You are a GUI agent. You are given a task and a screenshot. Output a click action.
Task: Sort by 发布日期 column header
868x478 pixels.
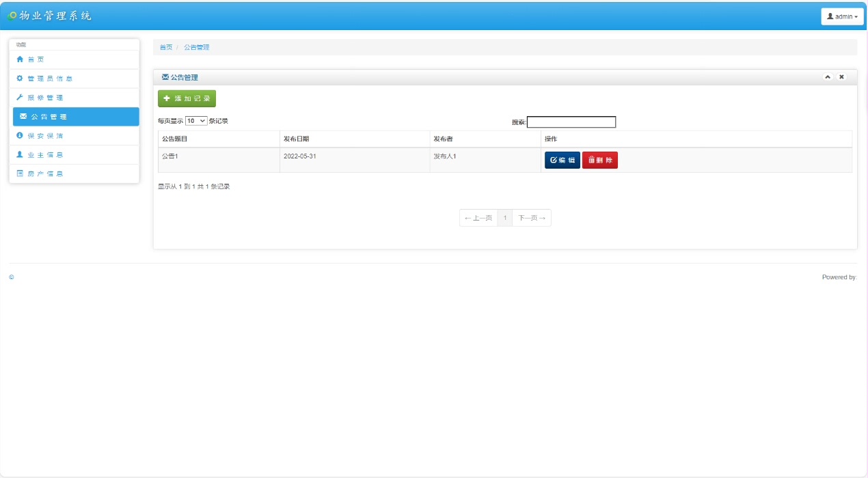tap(355, 139)
